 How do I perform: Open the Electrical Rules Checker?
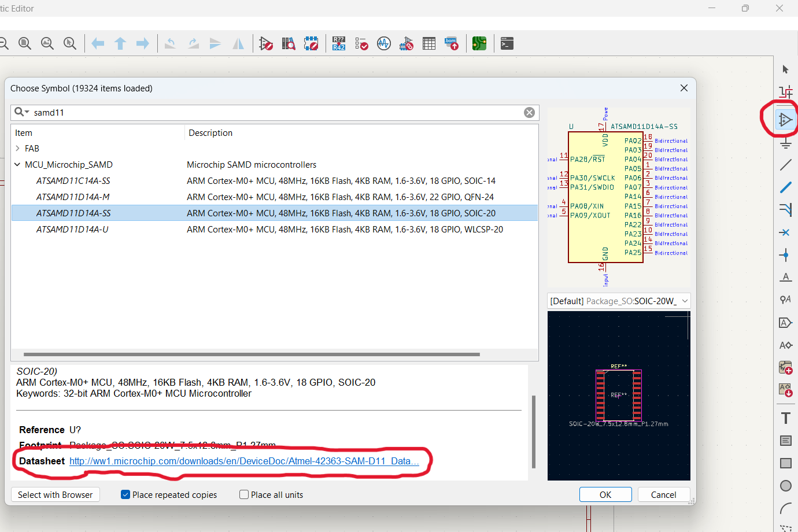(x=361, y=43)
